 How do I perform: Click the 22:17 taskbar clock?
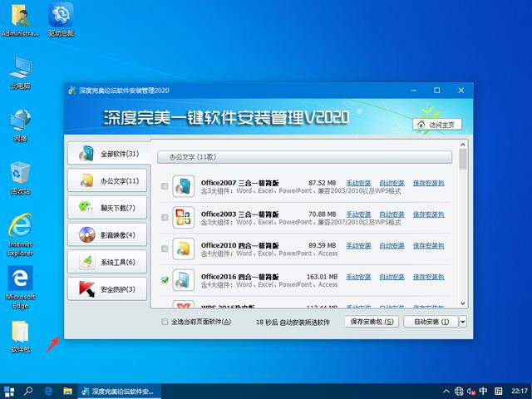pyautogui.click(x=519, y=392)
